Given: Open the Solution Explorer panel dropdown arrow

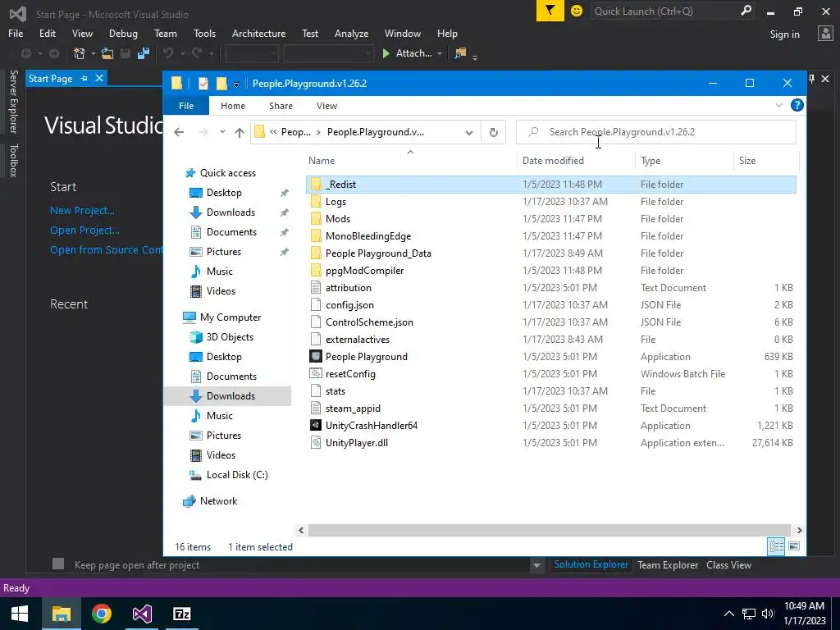Looking at the screenshot, I should point(536,565).
